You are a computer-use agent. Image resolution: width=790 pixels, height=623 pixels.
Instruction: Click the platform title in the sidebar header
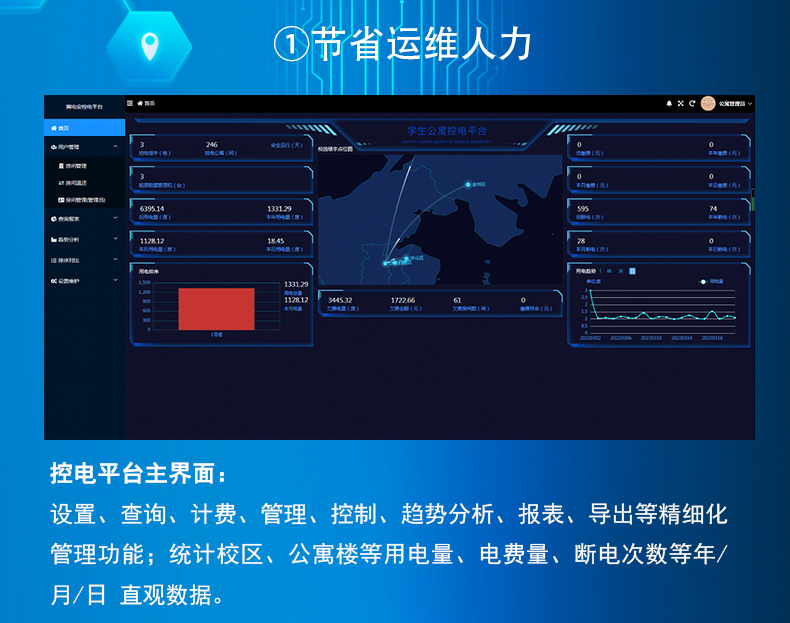pyautogui.click(x=84, y=107)
